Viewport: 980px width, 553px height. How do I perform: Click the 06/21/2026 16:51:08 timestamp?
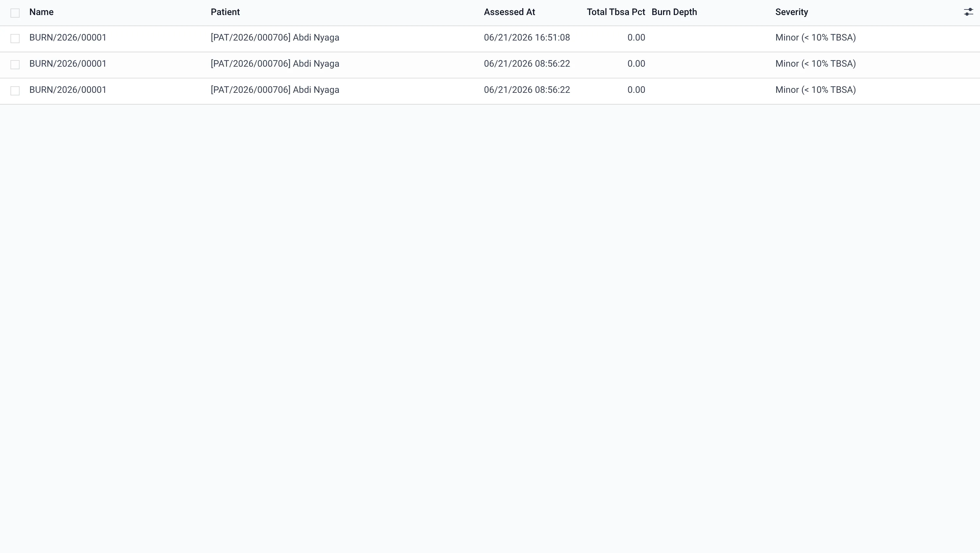click(527, 38)
